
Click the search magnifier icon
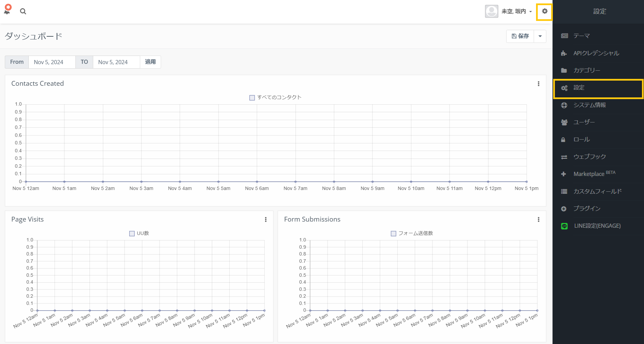23,11
